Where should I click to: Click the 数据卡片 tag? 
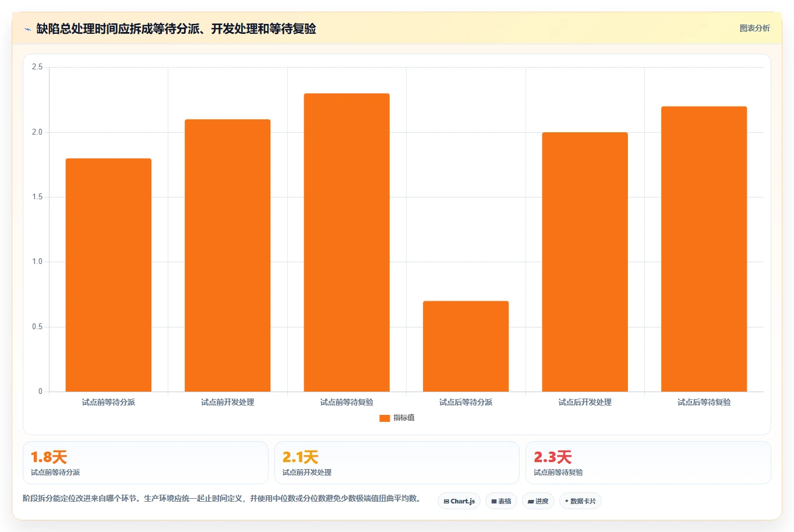[580, 501]
